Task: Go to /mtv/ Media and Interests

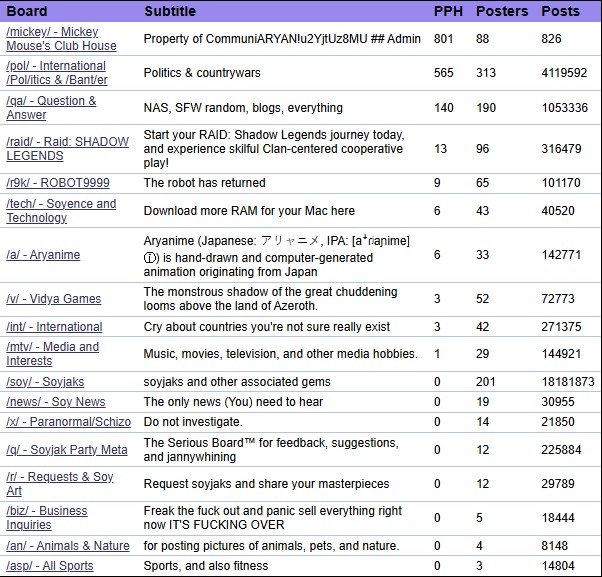Action: click(x=53, y=354)
